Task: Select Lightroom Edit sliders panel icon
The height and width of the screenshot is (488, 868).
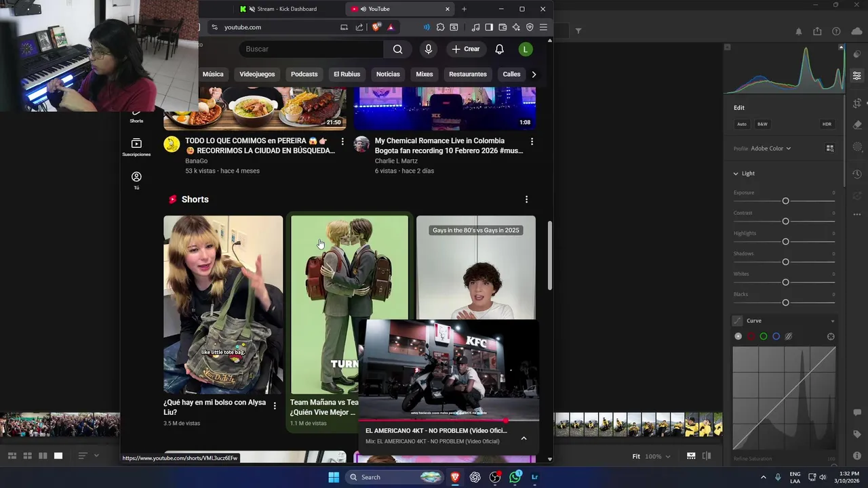Action: pos(857,75)
